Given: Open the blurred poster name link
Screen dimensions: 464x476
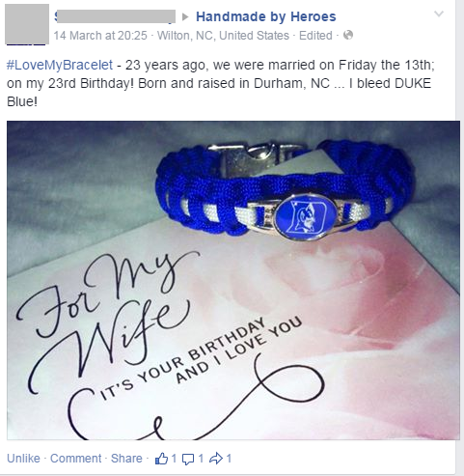Looking at the screenshot, I should [x=115, y=16].
